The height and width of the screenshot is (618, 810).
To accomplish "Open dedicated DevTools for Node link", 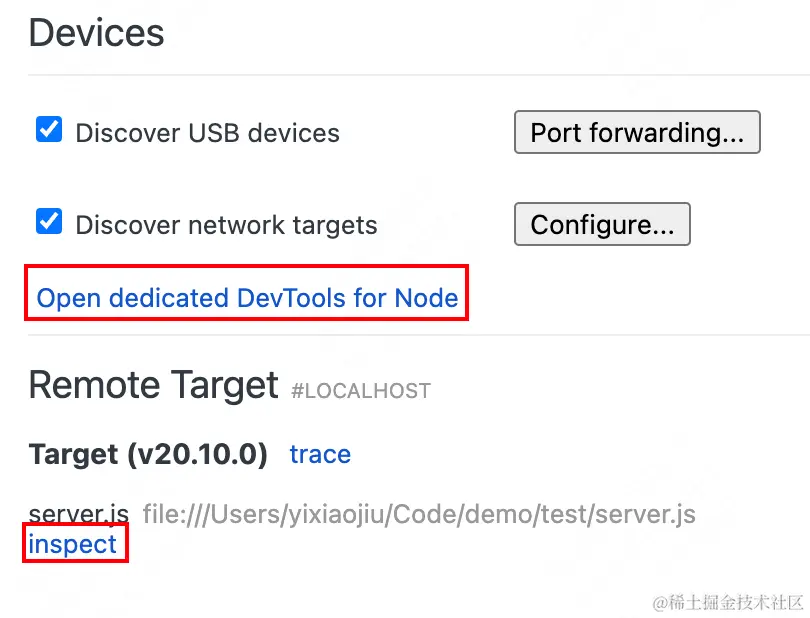I will (247, 298).
